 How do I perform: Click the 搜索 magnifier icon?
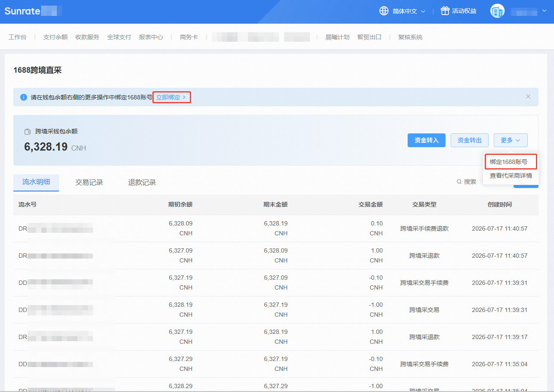pyautogui.click(x=459, y=182)
